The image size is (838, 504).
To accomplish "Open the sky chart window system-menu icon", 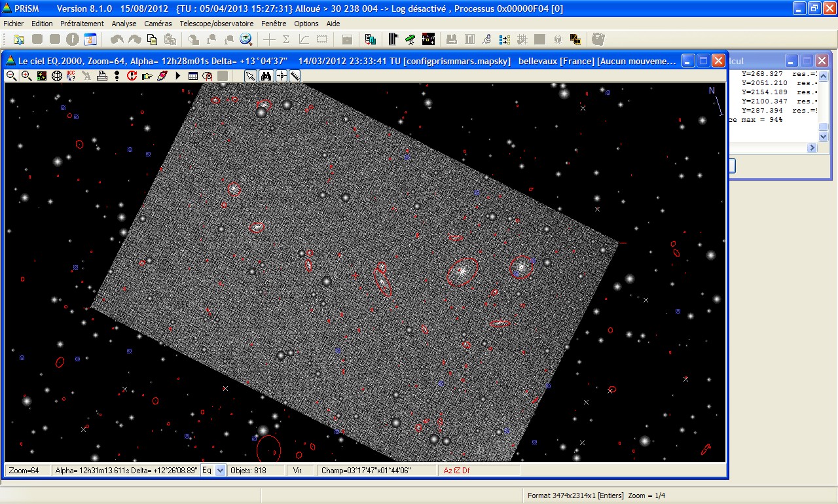I will (10, 61).
